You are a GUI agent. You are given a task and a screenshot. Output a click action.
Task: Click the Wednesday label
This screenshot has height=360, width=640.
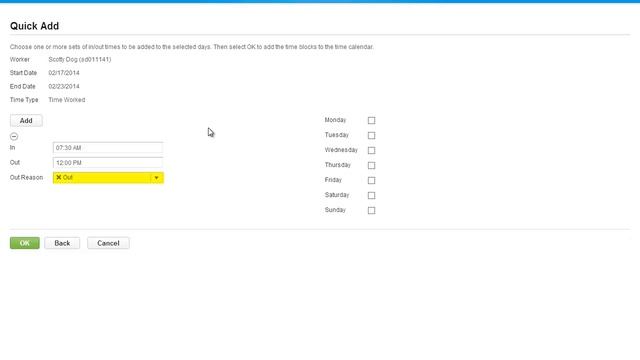(x=341, y=150)
